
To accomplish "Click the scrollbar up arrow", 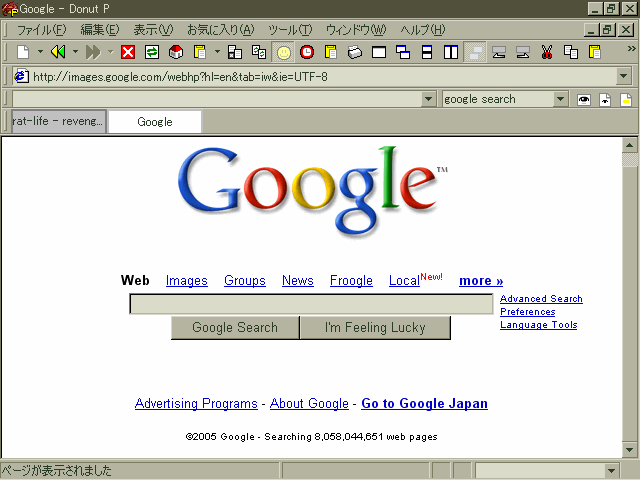I will tap(630, 145).
